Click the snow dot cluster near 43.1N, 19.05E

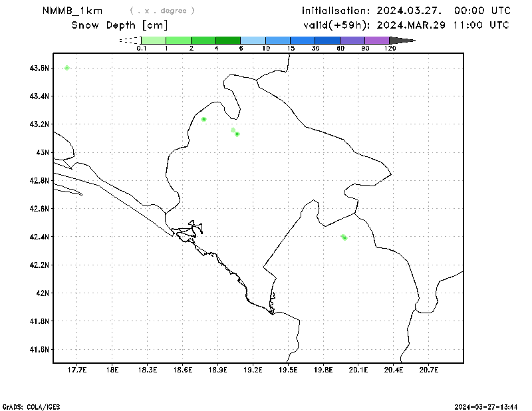(x=235, y=132)
